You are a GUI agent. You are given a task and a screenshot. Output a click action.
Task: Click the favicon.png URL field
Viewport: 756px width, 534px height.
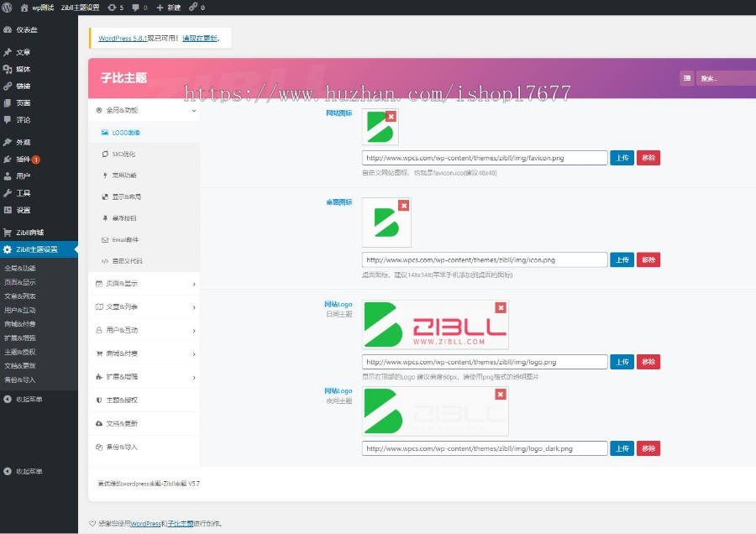click(485, 158)
